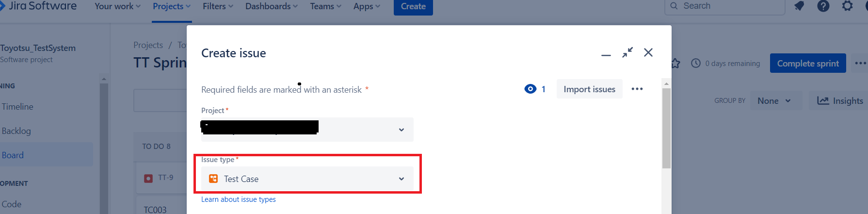The width and height of the screenshot is (868, 214).
Task: Collapse dialog with the diagonal arrows icon
Action: point(627,52)
